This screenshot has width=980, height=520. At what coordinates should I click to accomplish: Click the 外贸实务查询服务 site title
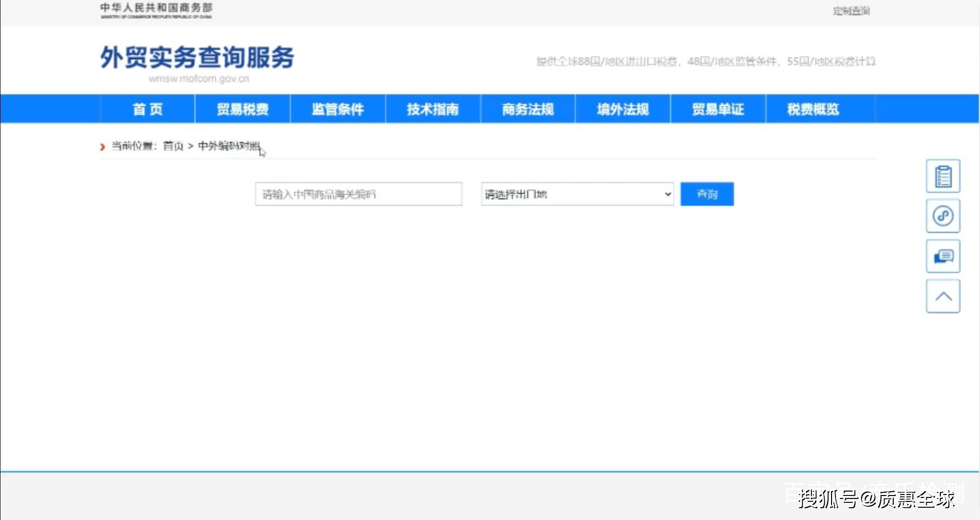tap(197, 58)
